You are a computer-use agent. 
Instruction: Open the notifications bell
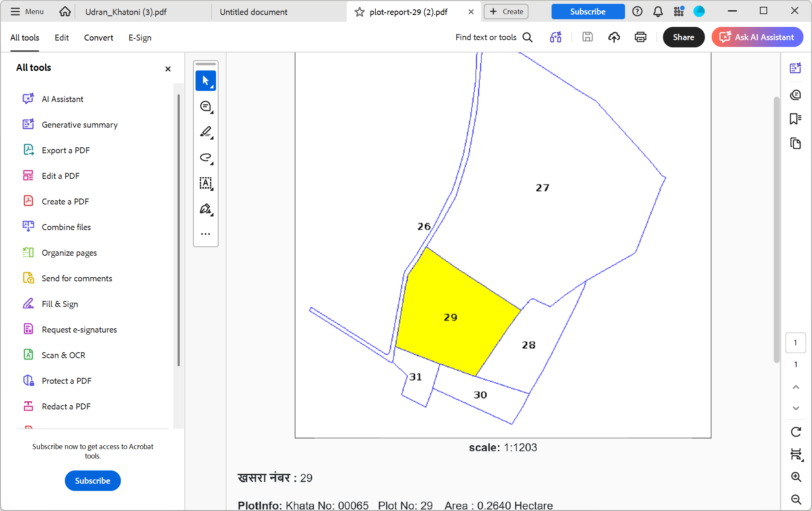click(658, 12)
